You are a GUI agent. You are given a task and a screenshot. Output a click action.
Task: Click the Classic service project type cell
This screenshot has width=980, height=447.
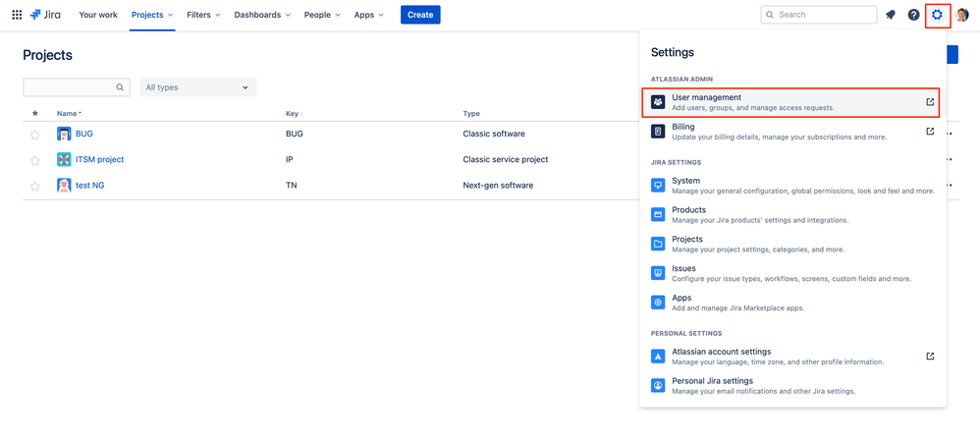point(505,159)
